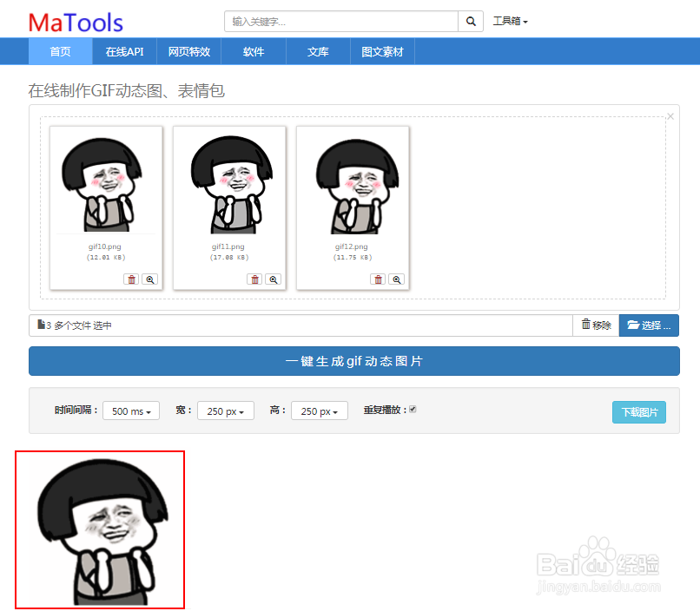Viewport: 700px width, 611px height.
Task: Open the 网页特效 tab
Action: coord(189,52)
